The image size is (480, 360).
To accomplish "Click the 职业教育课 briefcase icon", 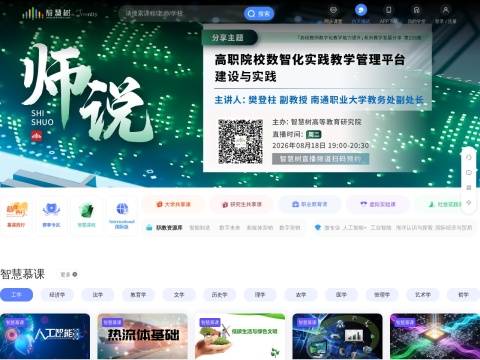I will click(295, 204).
